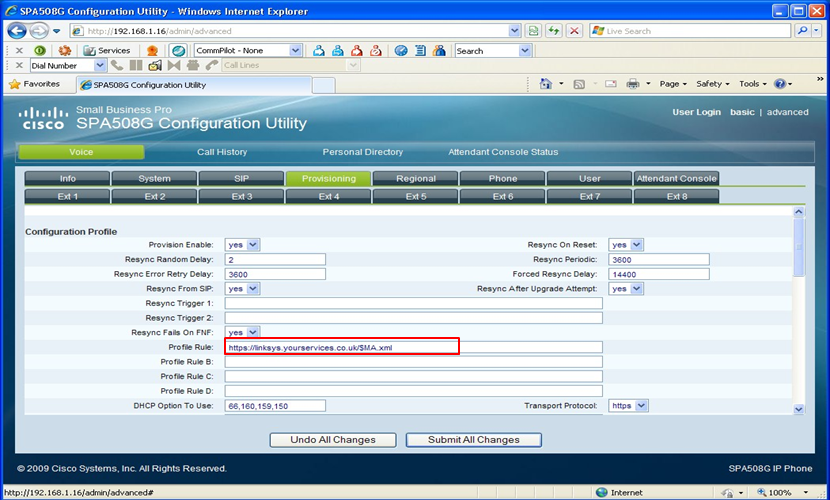Click the notes document icon in toolbar
Screen dimensions: 830x500
point(420,51)
